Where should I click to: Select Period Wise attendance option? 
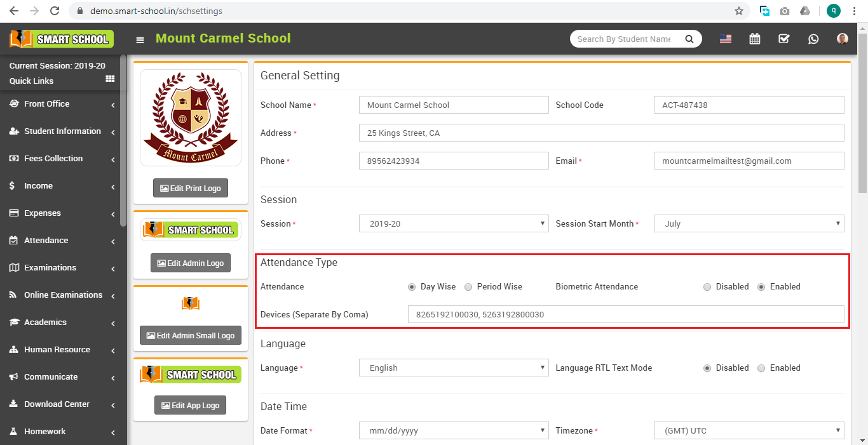click(468, 287)
